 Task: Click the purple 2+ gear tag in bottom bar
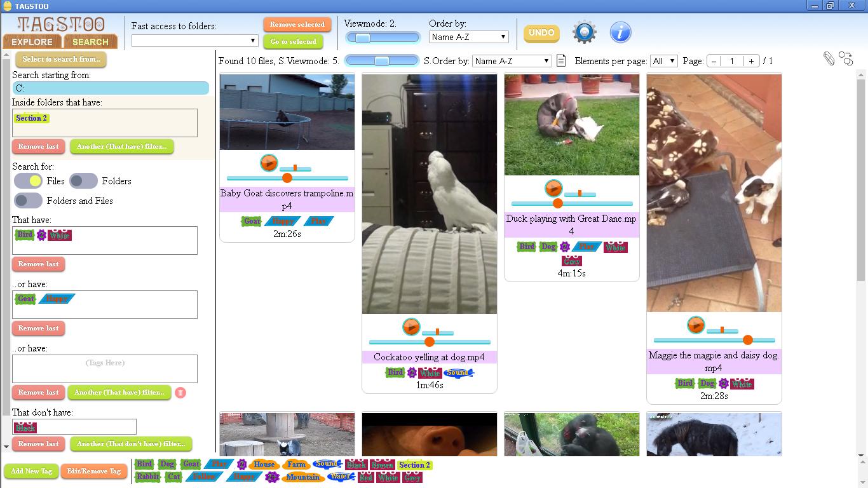point(272,477)
